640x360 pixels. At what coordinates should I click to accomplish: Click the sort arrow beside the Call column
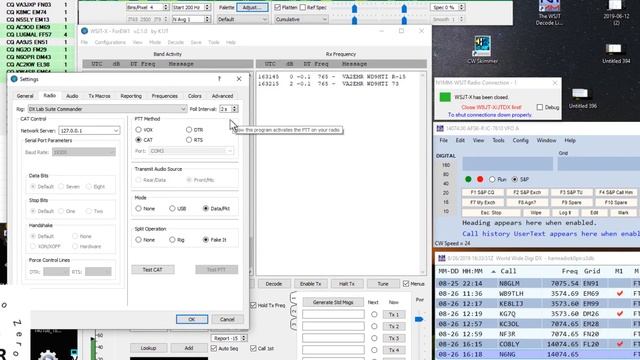493,271
